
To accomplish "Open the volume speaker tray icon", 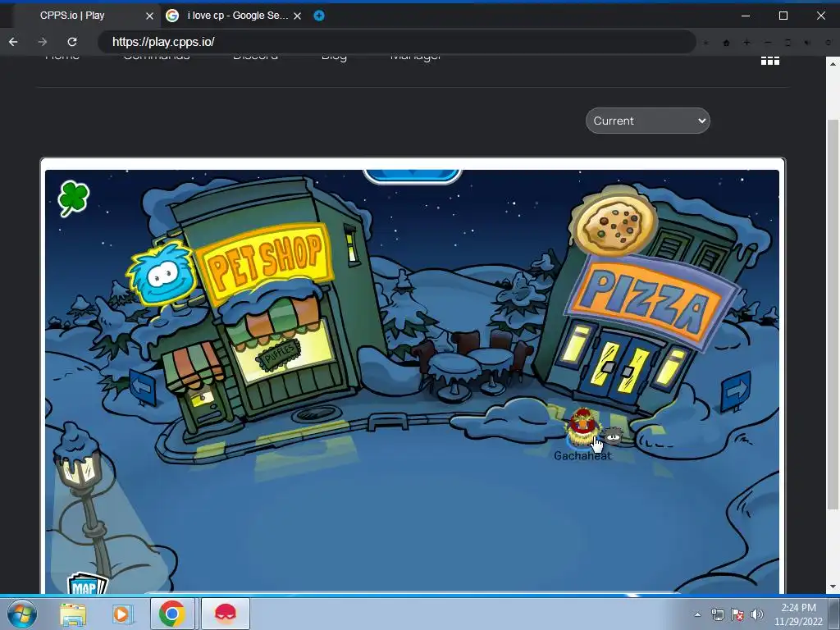I will click(x=757, y=614).
